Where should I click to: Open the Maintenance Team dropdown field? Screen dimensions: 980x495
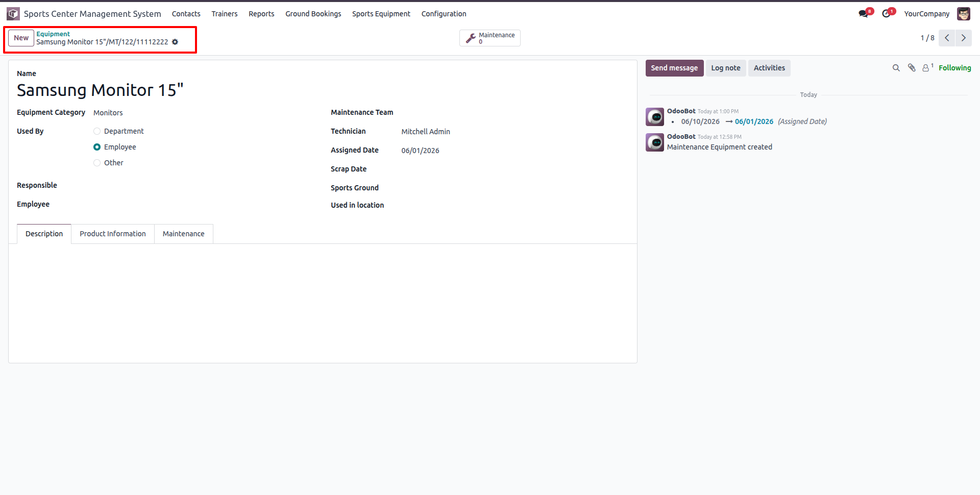coord(515,113)
